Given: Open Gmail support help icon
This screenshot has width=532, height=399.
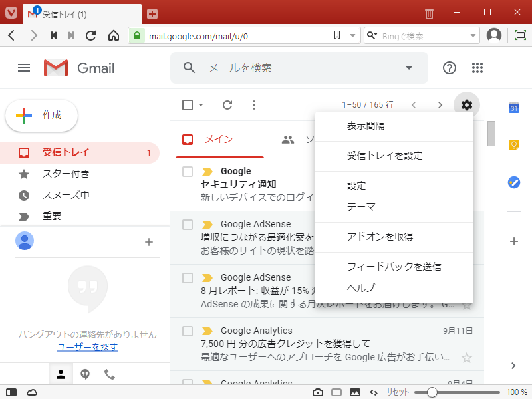Looking at the screenshot, I should (x=450, y=68).
